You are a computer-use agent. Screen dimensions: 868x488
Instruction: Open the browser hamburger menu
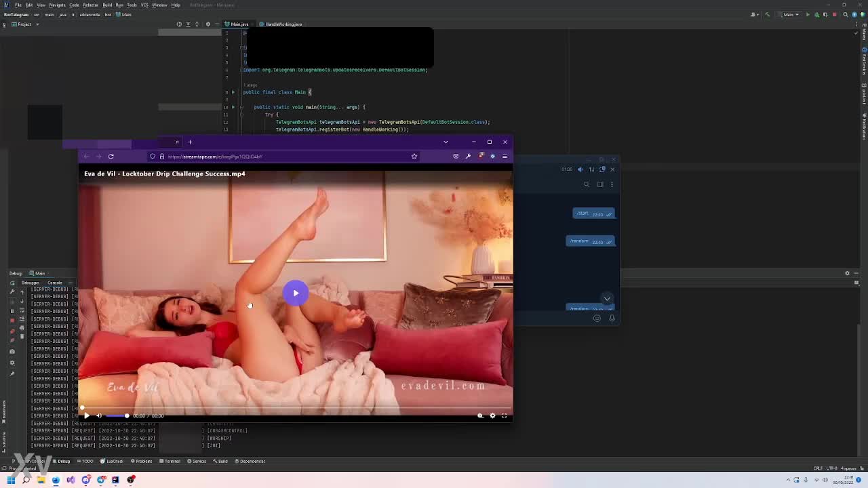[505, 157]
